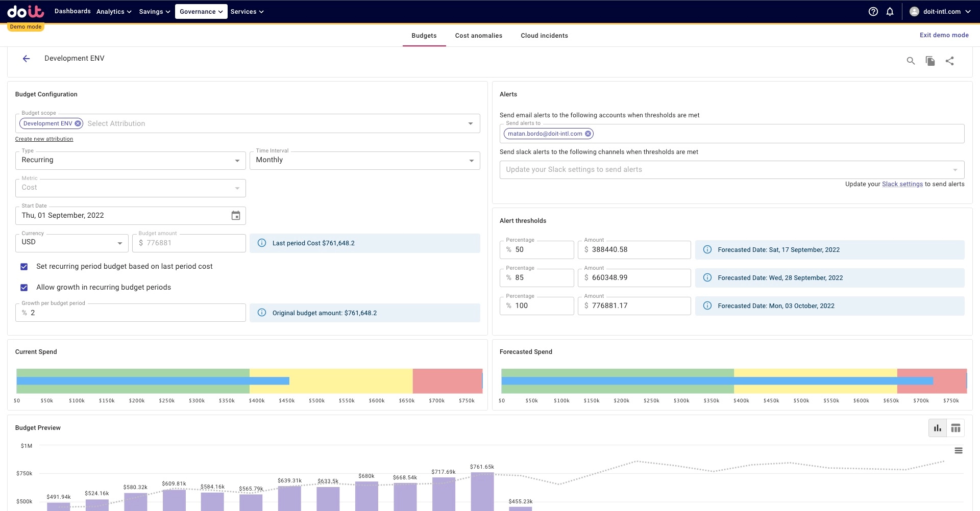
Task: Open the help question mark icon
Action: 873,11
